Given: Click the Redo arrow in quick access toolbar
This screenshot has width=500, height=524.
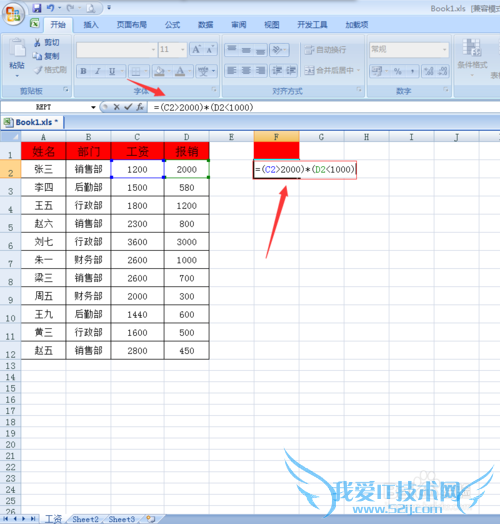Looking at the screenshot, I should click(x=70, y=8).
